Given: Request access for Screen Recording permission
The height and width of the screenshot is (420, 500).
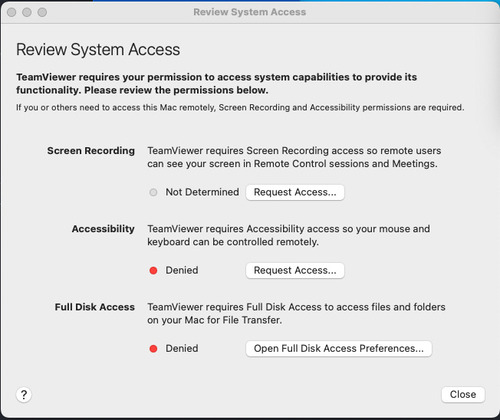Looking at the screenshot, I should pos(295,192).
